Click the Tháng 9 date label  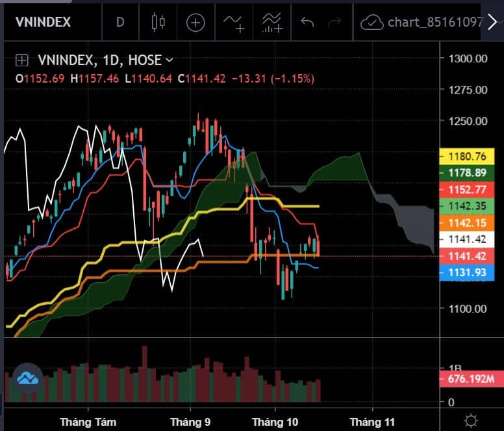[190, 422]
